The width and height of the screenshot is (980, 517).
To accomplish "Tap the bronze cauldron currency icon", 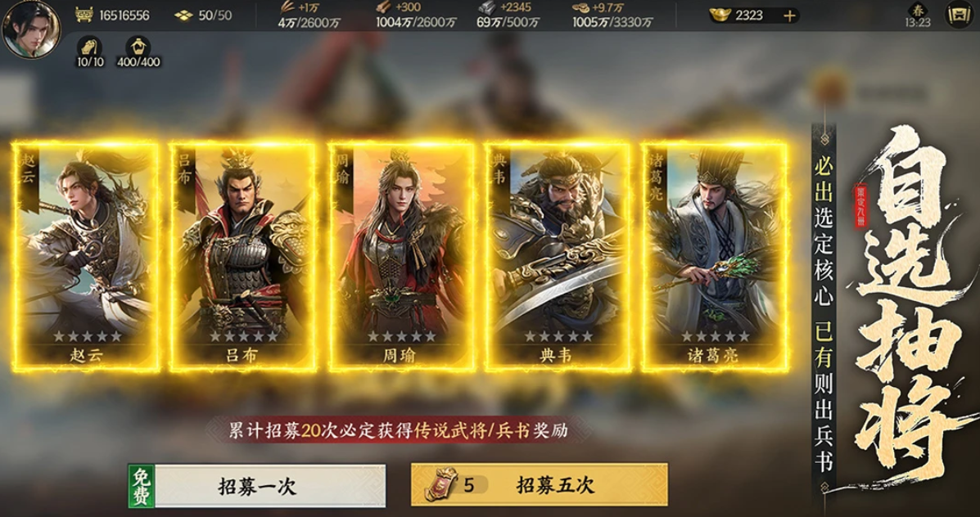I will (84, 15).
